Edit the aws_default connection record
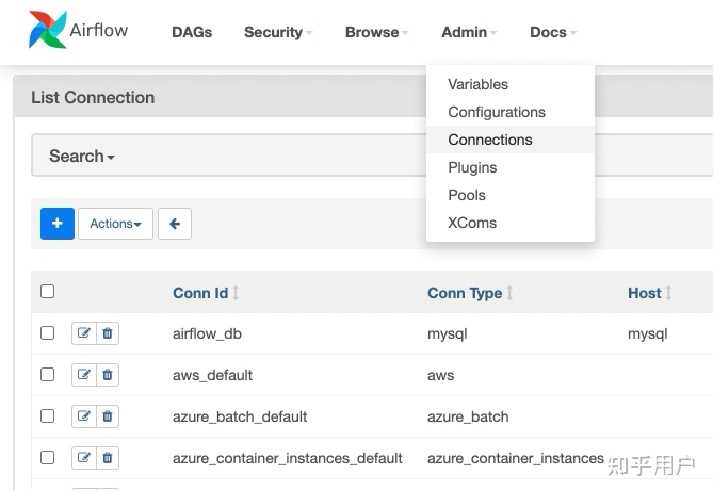 [84, 375]
